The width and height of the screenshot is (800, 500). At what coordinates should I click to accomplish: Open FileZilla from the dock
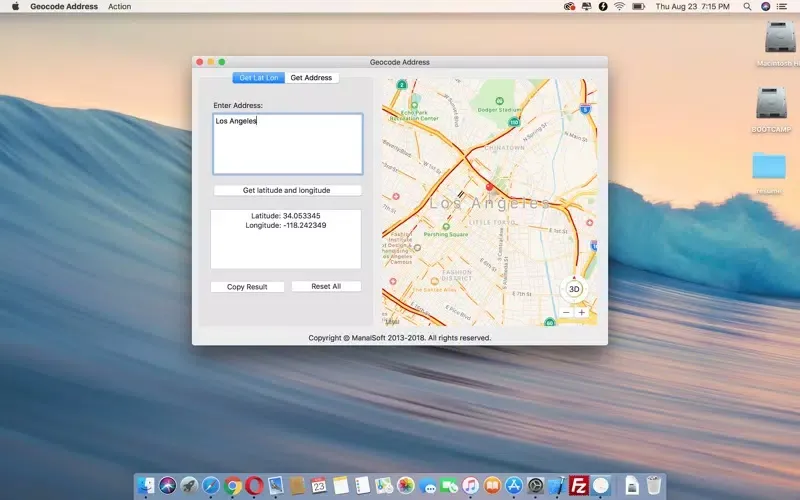pyautogui.click(x=578, y=486)
